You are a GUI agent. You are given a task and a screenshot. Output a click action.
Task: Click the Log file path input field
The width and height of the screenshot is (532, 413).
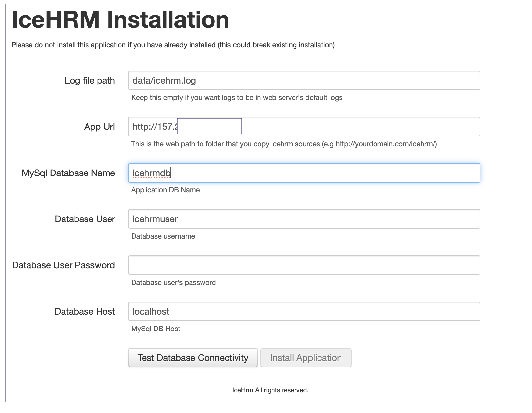(304, 80)
